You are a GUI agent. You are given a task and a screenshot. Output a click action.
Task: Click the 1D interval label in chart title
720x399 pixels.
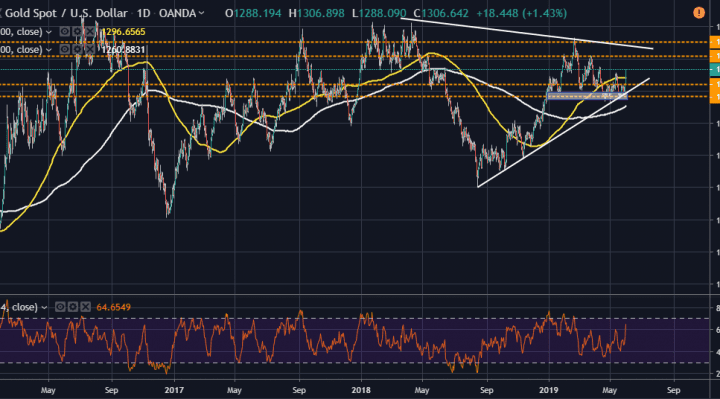(143, 13)
